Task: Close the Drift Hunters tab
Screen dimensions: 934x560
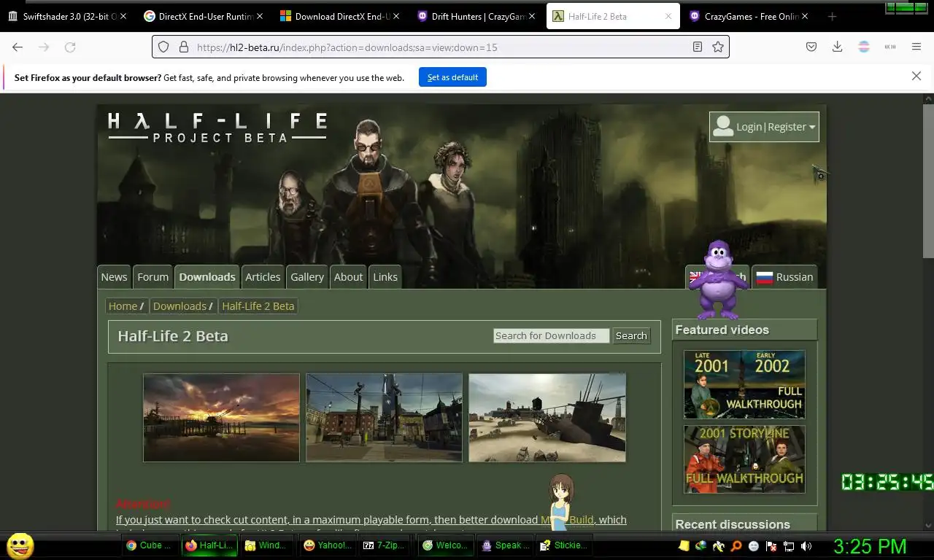Action: pos(532,16)
